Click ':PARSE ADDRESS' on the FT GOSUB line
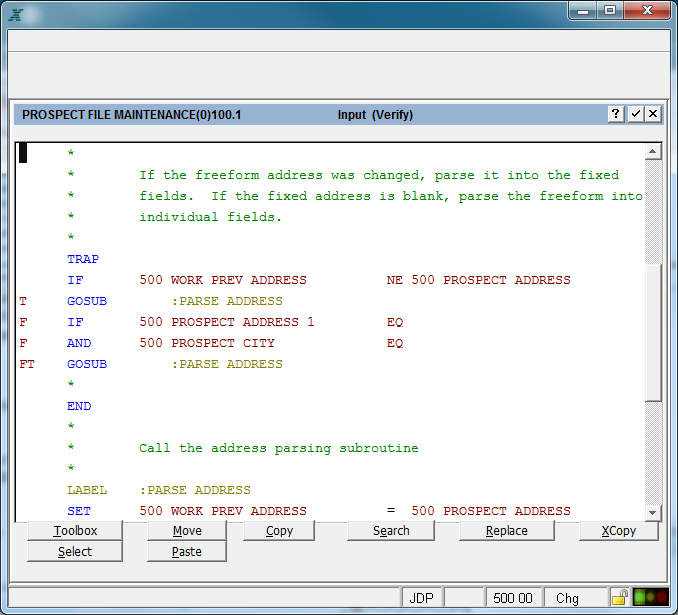678x615 pixels. pyautogui.click(x=227, y=364)
